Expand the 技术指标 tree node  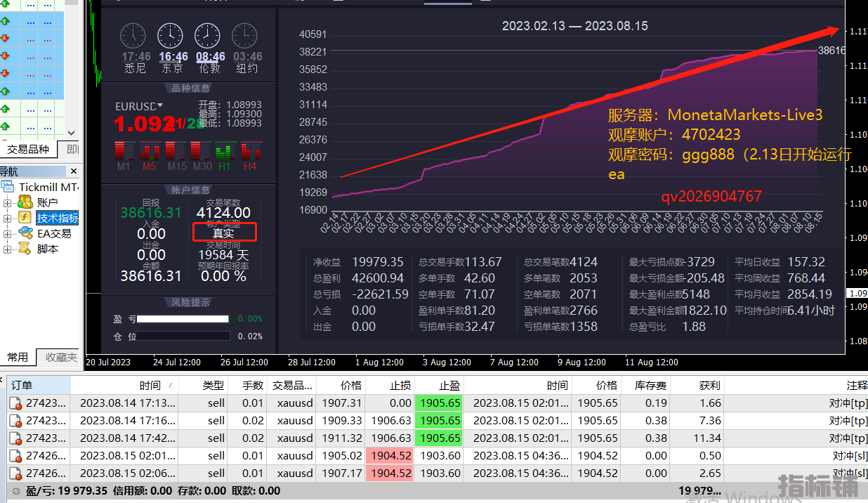click(8, 218)
